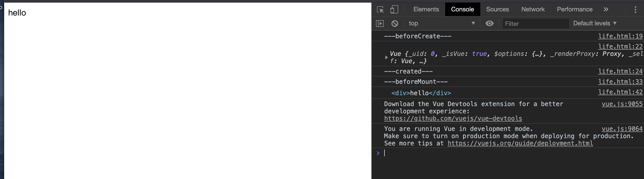Open the DevTools three-dot customize menu
This screenshot has width=644, height=179.
point(635,10)
